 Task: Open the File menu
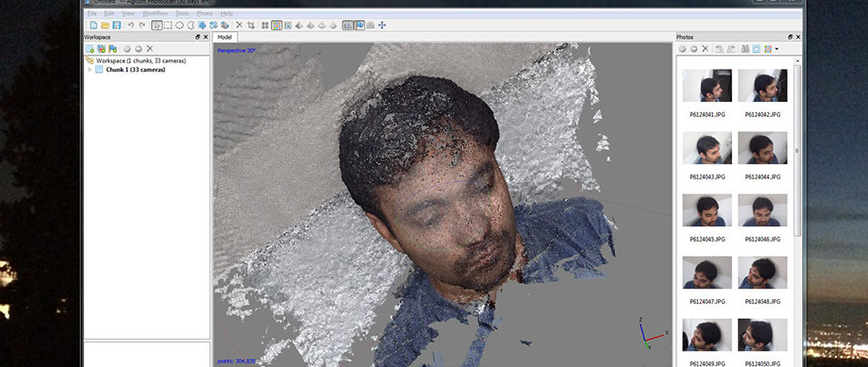[x=92, y=12]
